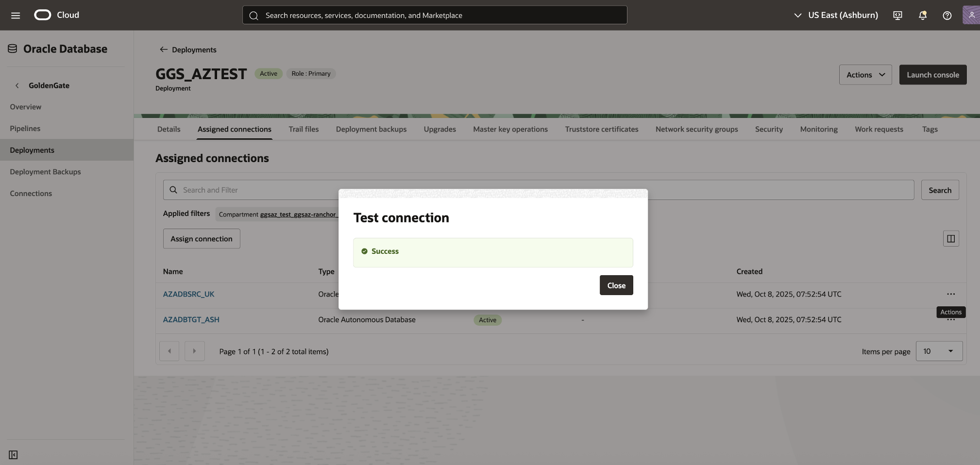Focus the top resource search field
The height and width of the screenshot is (465, 980).
tap(435, 15)
